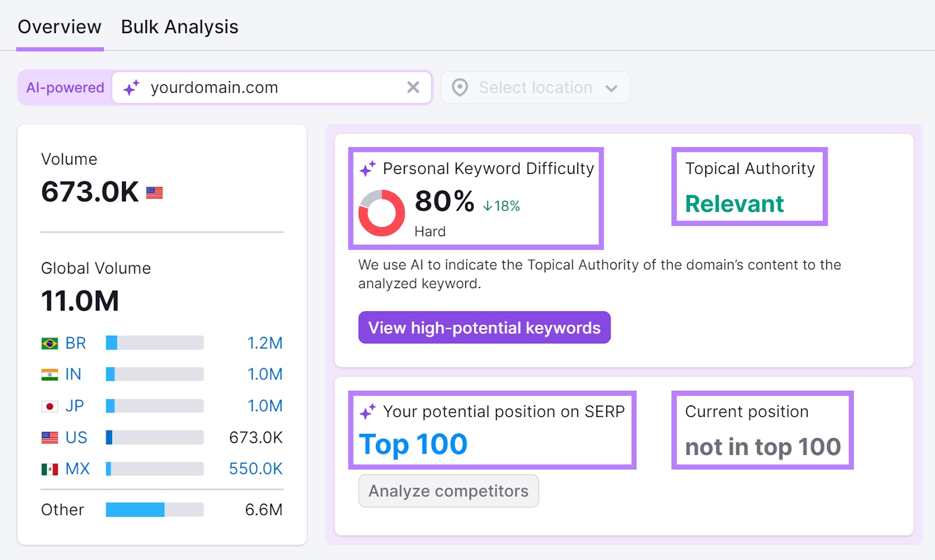This screenshot has width=935, height=560.
Task: Click the Mexico flag icon
Action: [x=49, y=468]
